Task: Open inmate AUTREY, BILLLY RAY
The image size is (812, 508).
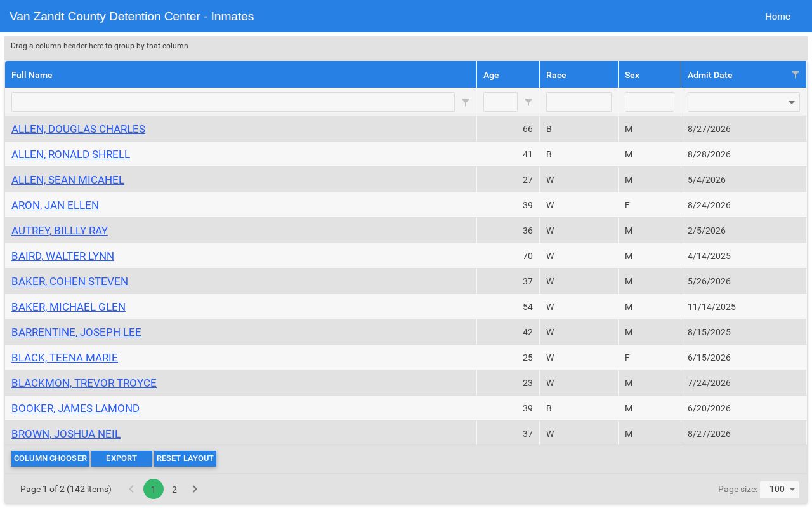Action: 60,231
